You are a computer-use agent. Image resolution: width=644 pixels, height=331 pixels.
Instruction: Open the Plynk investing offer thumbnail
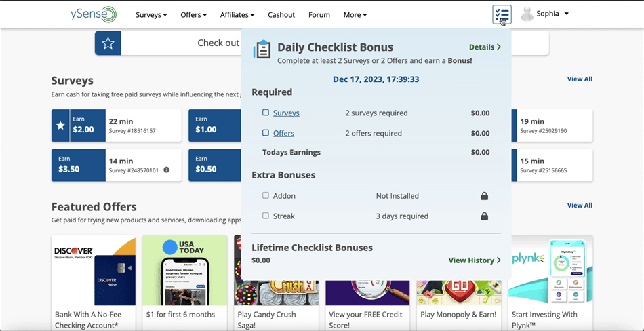tap(550, 270)
